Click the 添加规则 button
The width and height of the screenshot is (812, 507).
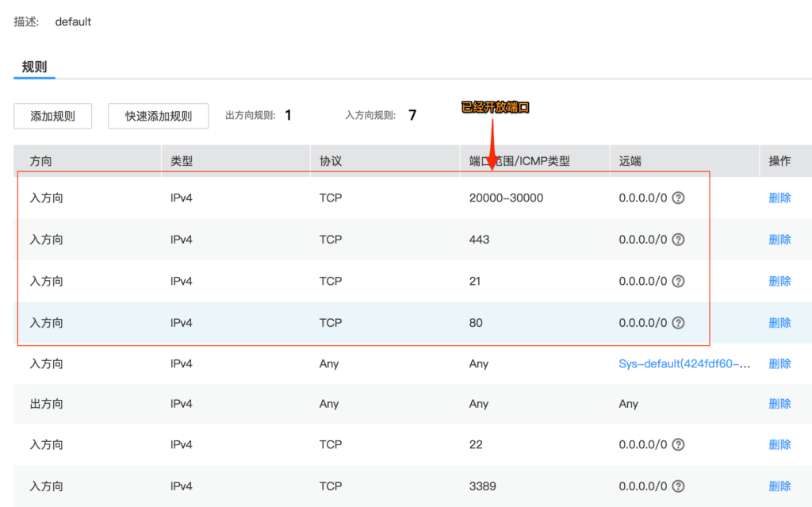click(x=53, y=116)
